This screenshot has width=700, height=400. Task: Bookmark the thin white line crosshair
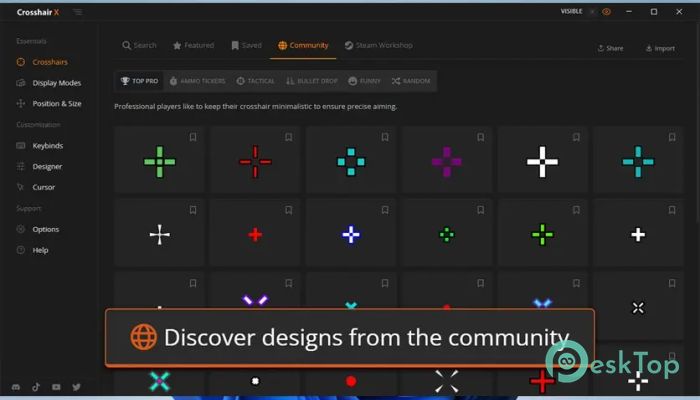coord(193,210)
